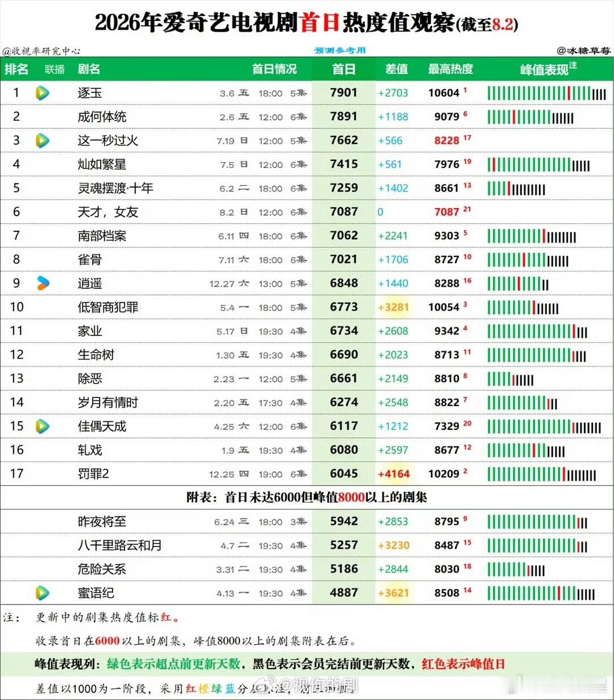
Task: Click the 预测参考用 label
Action: tap(341, 51)
